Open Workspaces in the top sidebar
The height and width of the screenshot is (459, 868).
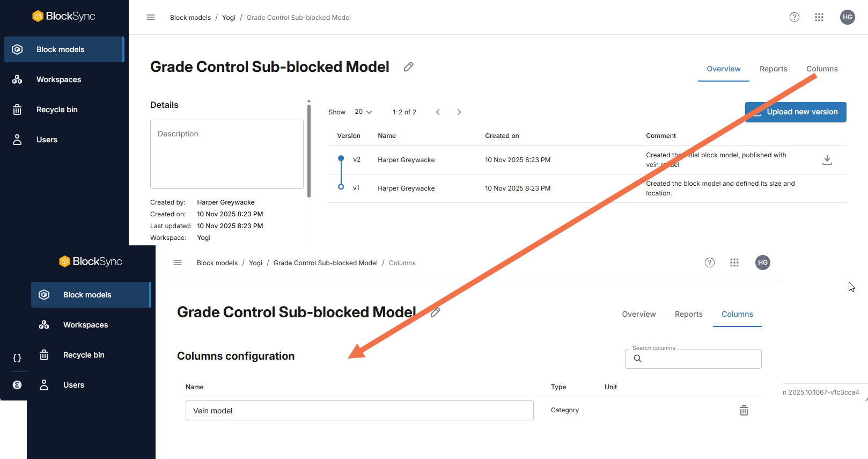coord(58,79)
